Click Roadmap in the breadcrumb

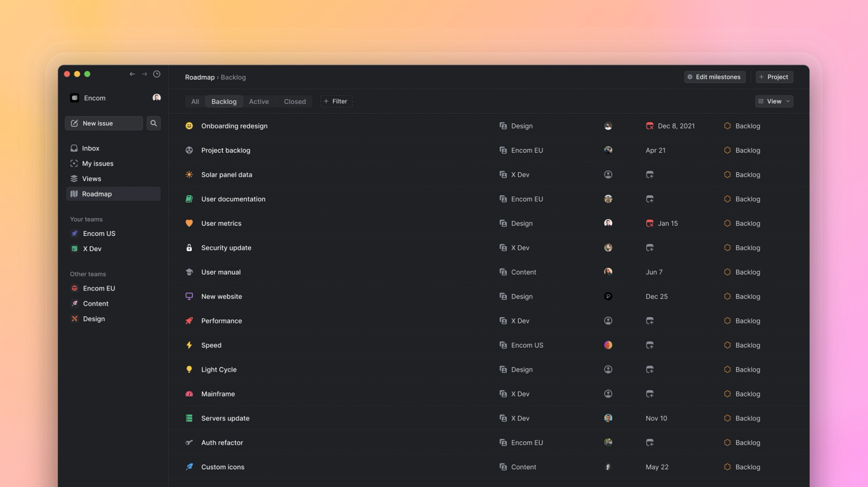200,77
